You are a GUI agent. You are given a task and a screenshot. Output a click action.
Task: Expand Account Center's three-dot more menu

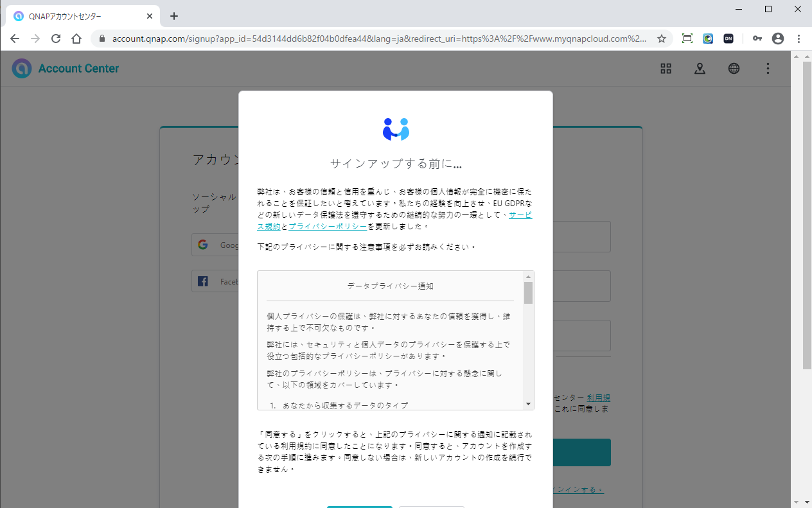[768, 69]
